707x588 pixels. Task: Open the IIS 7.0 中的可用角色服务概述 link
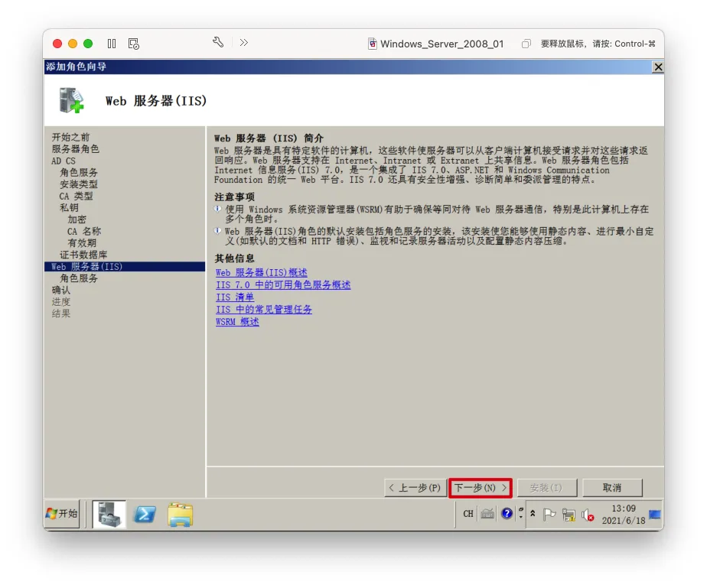(x=283, y=284)
